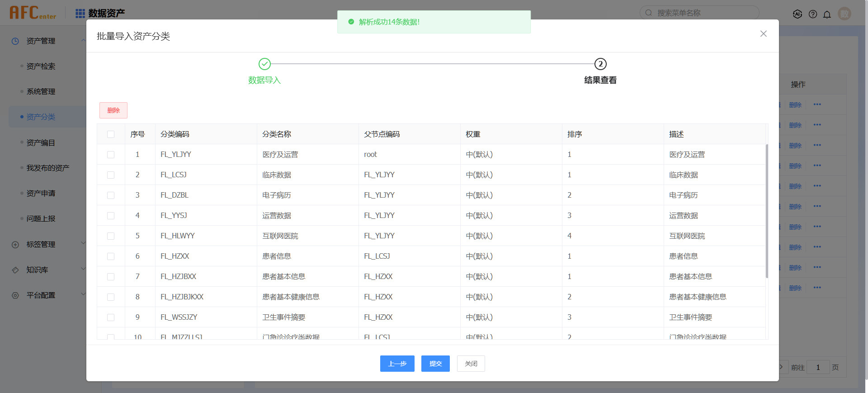Toggle the select-all checkbox in table header

pyautogui.click(x=111, y=134)
